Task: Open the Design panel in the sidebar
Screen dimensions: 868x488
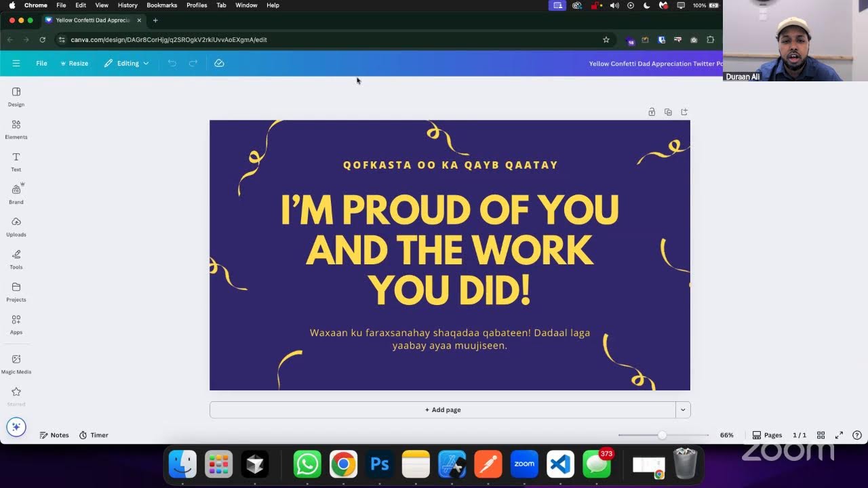Action: pos(16,97)
